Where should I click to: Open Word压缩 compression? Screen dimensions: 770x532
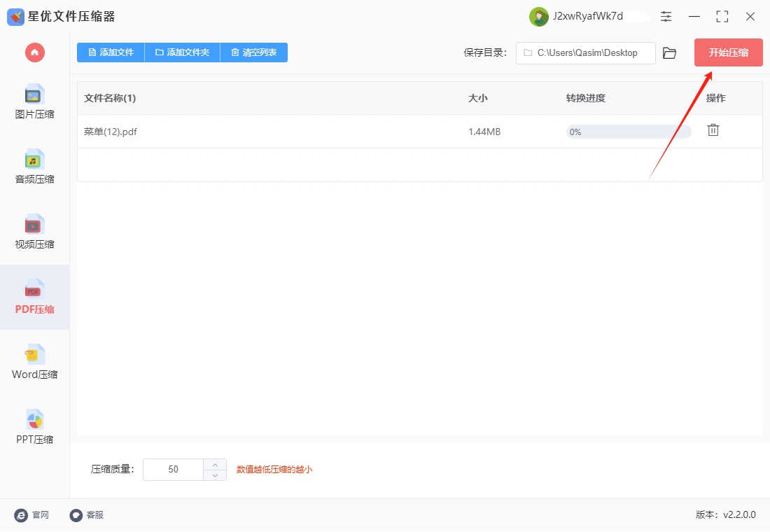pos(34,361)
